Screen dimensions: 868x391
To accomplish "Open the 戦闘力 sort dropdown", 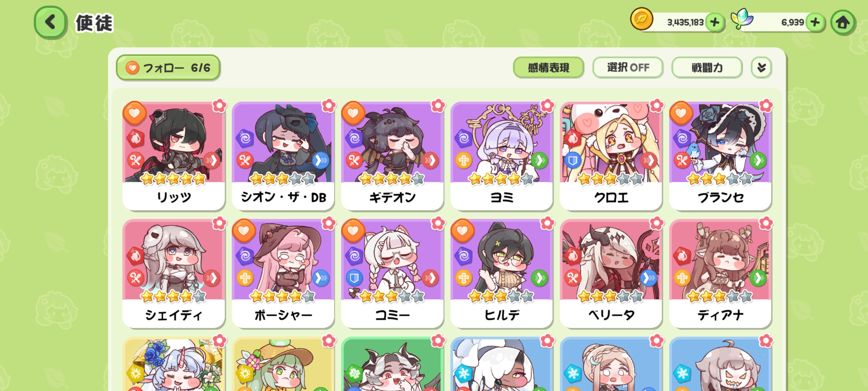I will point(707,68).
